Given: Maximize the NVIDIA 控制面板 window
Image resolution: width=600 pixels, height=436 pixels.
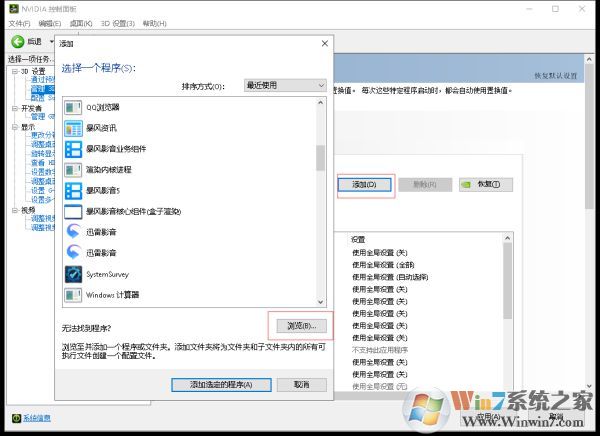Looking at the screenshot, I should 555,8.
